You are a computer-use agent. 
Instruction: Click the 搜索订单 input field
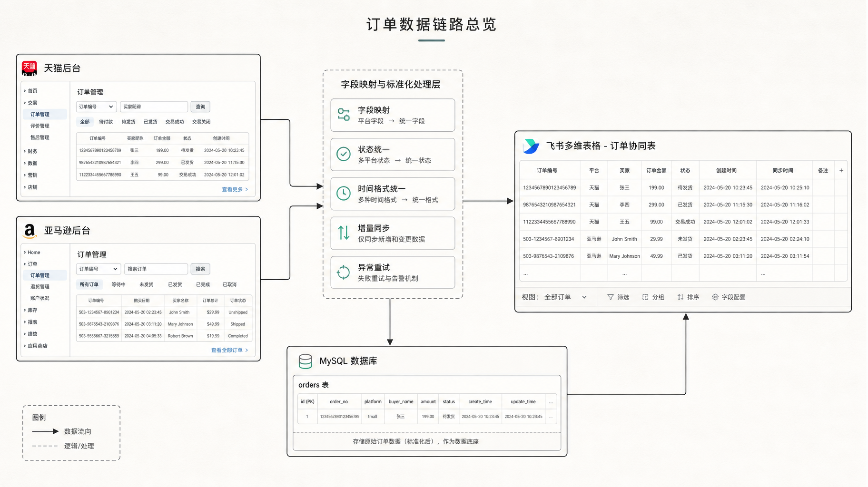pyautogui.click(x=156, y=269)
